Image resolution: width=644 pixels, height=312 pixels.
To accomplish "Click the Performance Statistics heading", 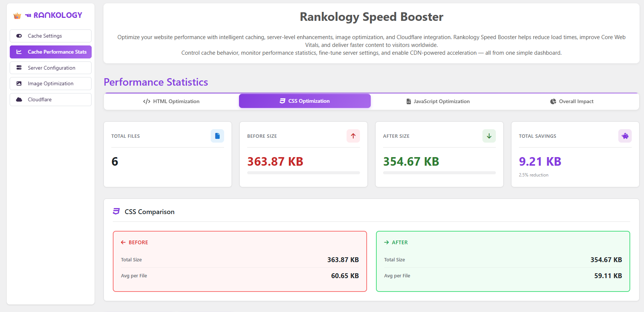I will point(156,82).
